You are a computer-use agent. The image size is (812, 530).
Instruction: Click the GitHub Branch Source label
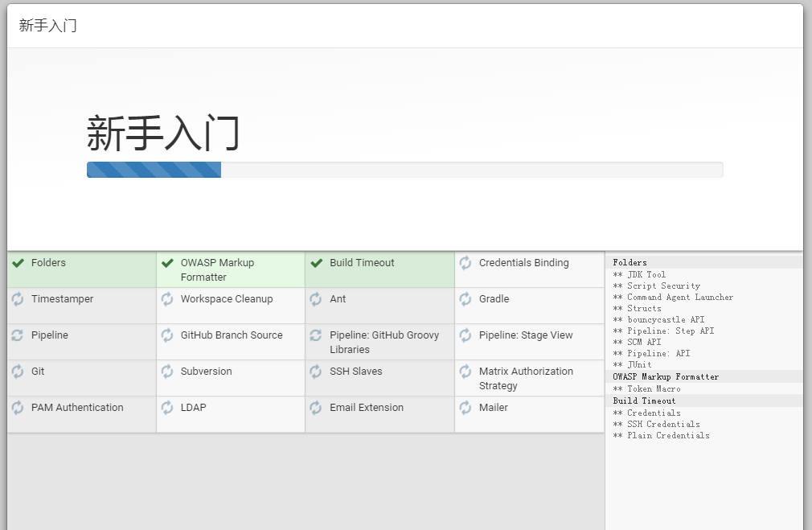pyautogui.click(x=232, y=335)
